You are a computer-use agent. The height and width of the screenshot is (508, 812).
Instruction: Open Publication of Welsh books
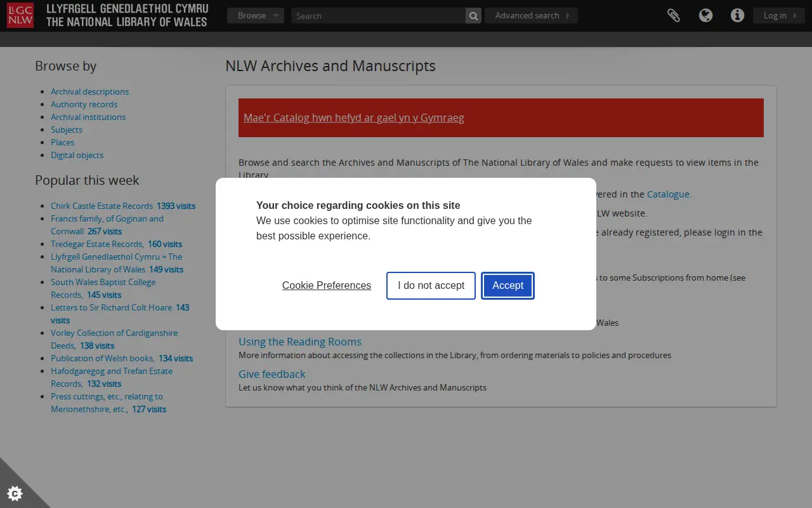pos(122,358)
